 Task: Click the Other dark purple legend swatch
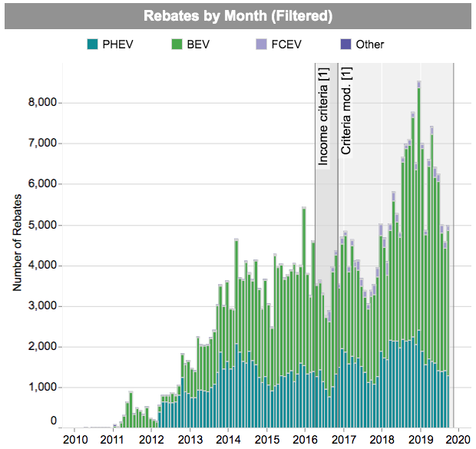point(345,45)
